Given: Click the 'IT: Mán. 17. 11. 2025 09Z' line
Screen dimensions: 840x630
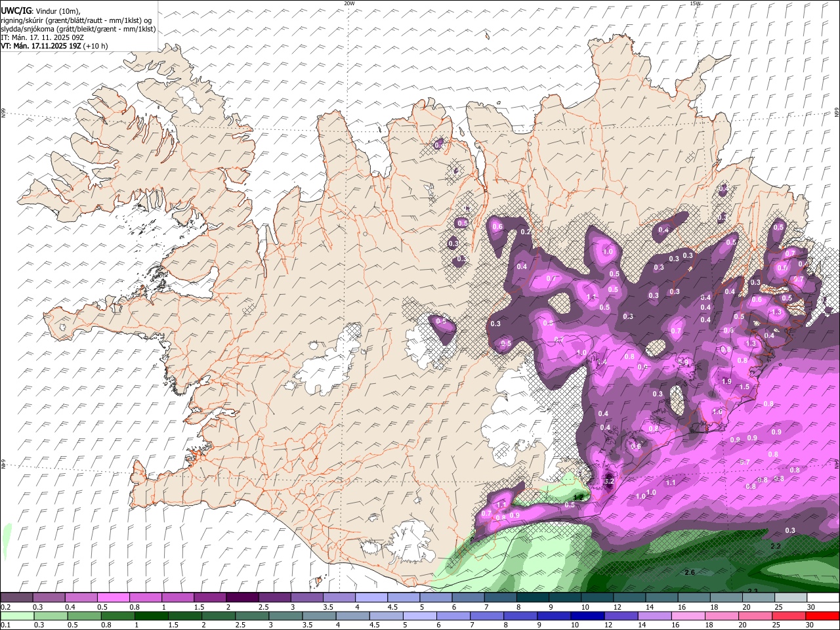Looking at the screenshot, I should [x=43, y=37].
